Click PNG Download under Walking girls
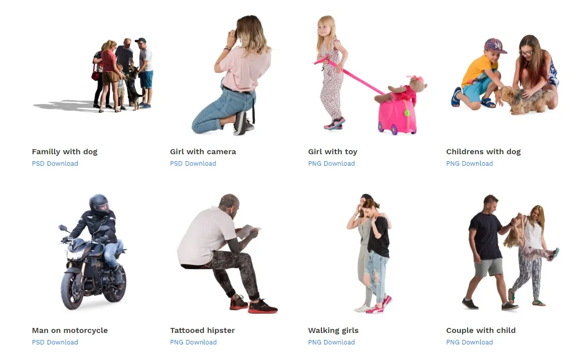Screen dimensions: 588x364 331,342
